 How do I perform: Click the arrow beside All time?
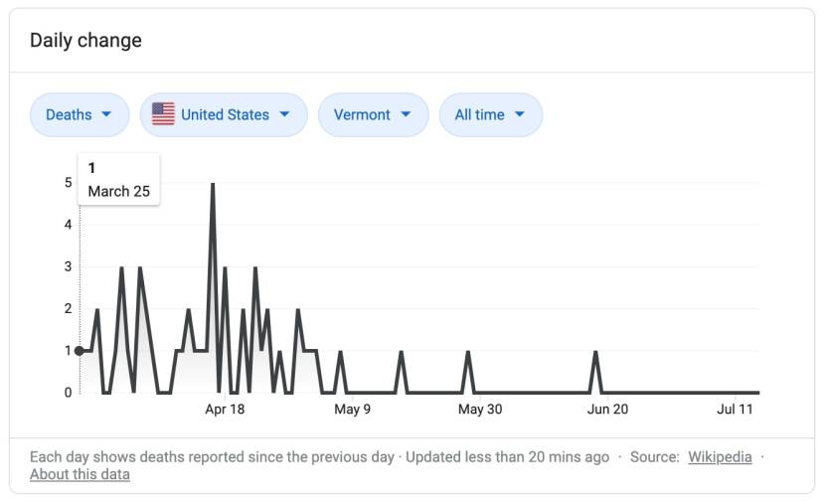pos(519,114)
